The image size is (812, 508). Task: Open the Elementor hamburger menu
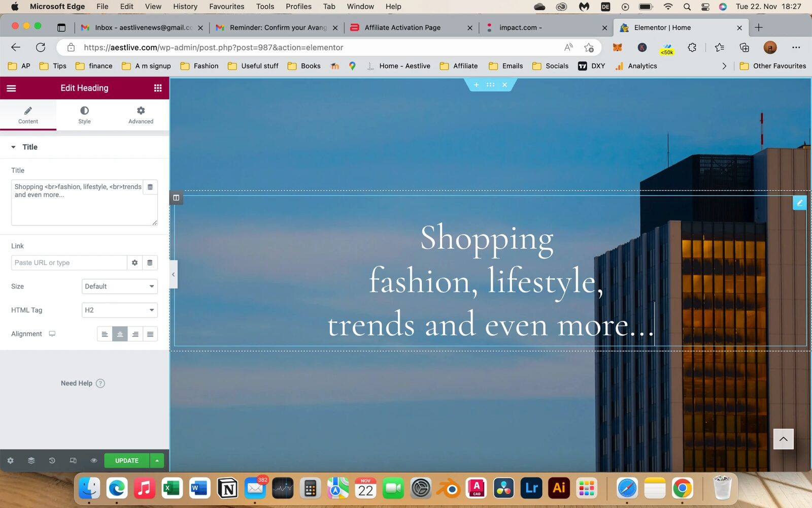11,88
